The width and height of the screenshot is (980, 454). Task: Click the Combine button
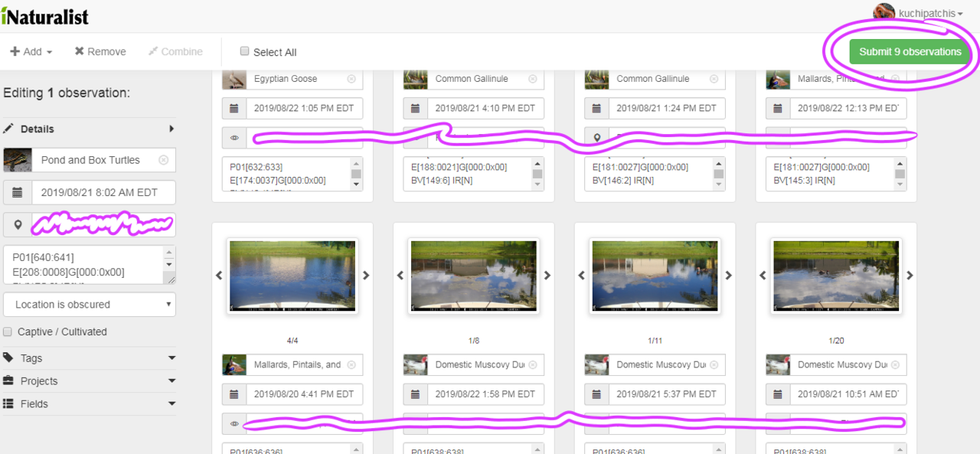pyautogui.click(x=176, y=51)
